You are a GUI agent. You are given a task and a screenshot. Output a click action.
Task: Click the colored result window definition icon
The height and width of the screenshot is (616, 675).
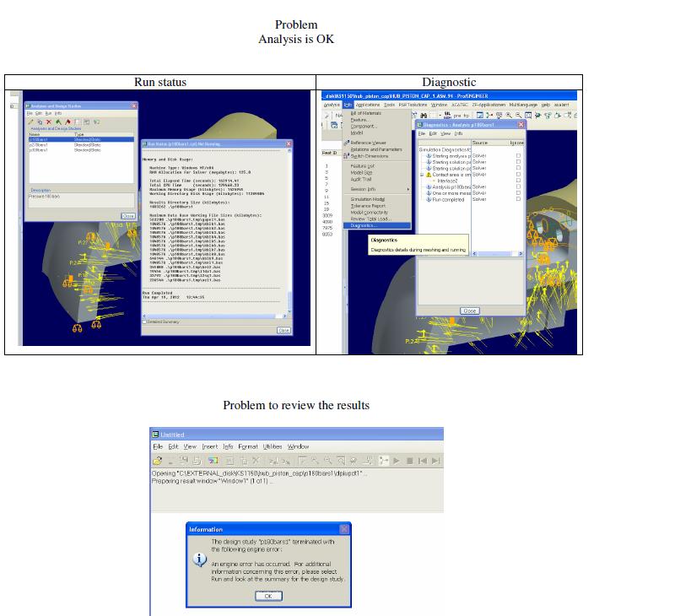pyautogui.click(x=213, y=461)
